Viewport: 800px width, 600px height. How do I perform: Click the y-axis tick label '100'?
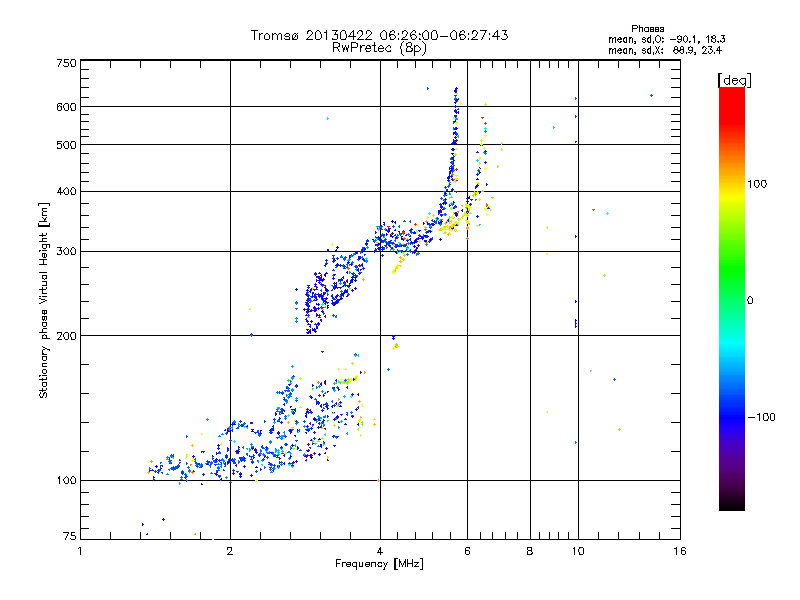pyautogui.click(x=66, y=481)
